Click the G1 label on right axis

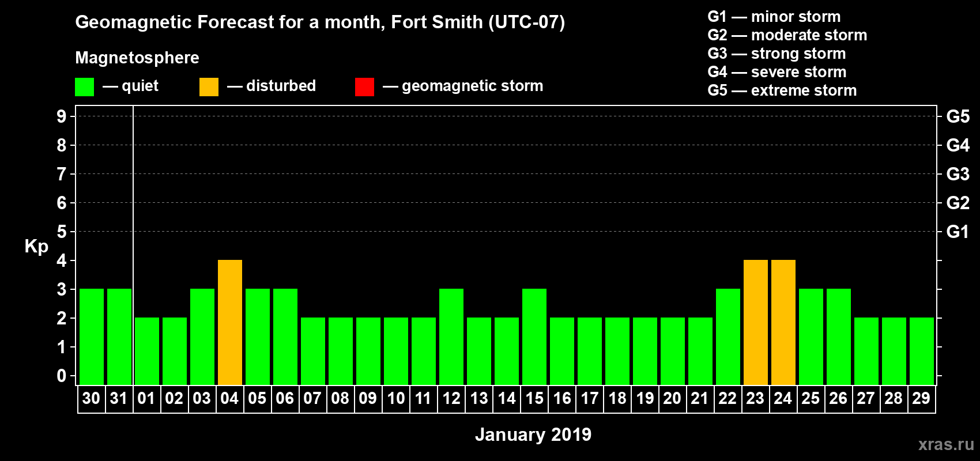(958, 232)
